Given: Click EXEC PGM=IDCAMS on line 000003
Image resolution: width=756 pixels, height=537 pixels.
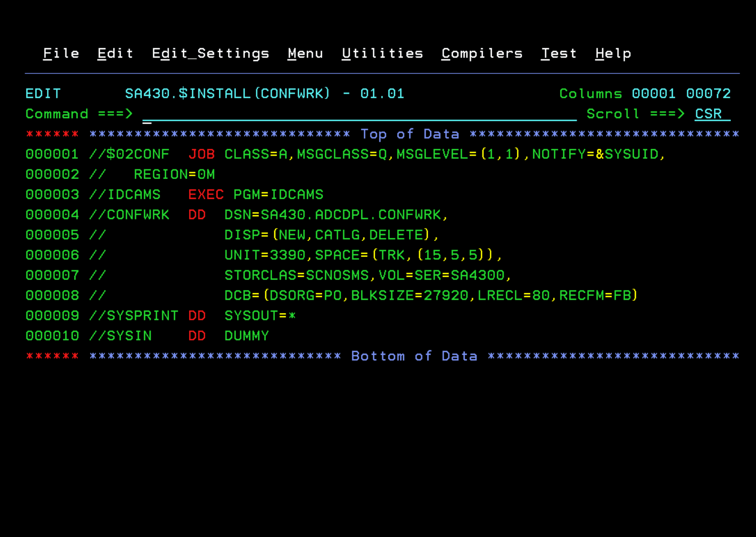Looking at the screenshot, I should tap(257, 194).
